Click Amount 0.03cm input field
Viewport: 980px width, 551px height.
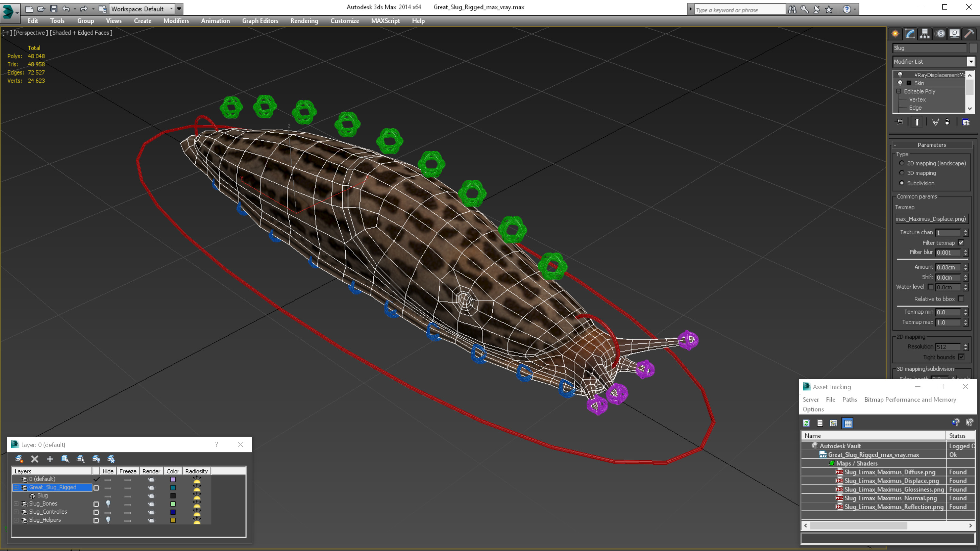[x=948, y=267]
